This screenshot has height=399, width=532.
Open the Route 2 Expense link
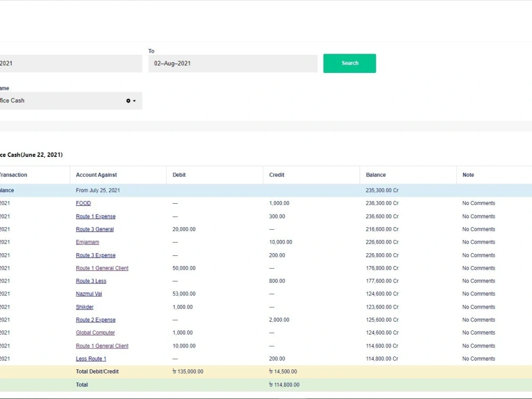[x=96, y=320]
